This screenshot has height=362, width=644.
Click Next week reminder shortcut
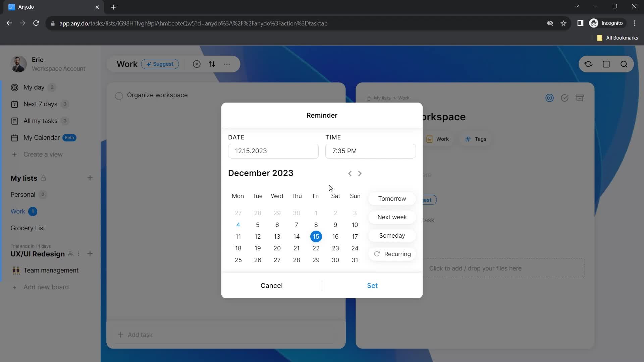coord(392,217)
